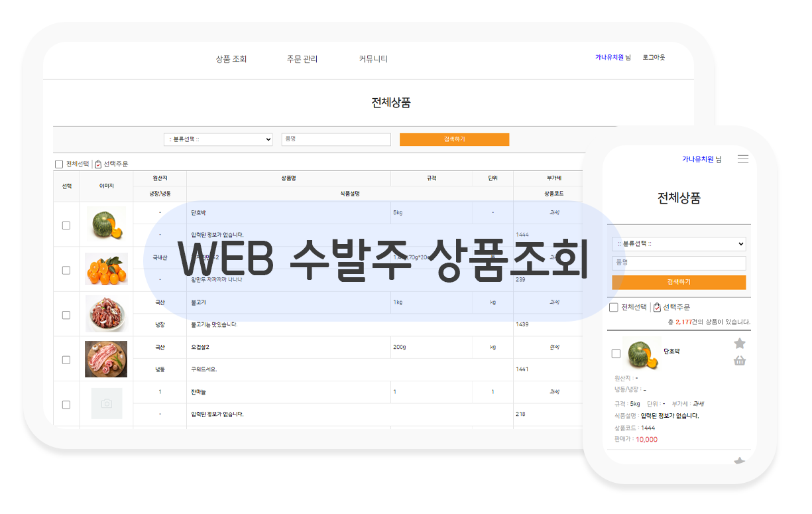The width and height of the screenshot is (812, 514).
Task: Open the 커뮤니티 menu
Action: (373, 59)
